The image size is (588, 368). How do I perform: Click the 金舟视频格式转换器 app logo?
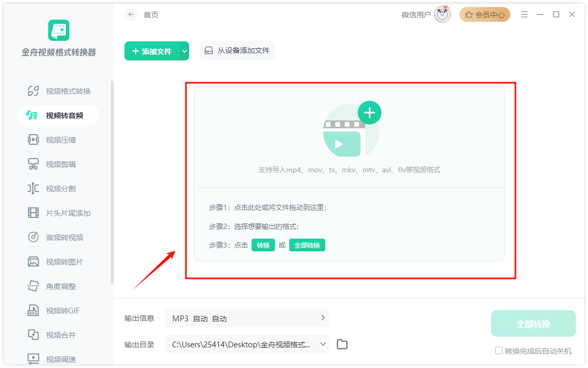(x=59, y=30)
